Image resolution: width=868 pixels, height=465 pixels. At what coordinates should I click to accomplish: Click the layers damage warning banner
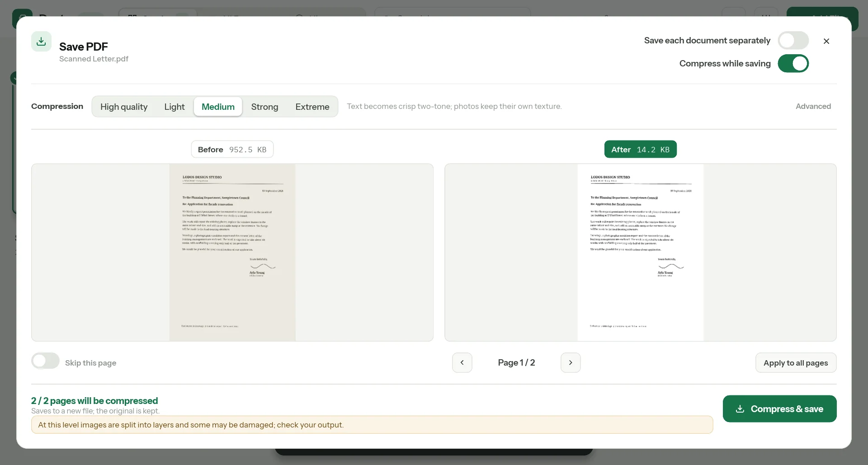pos(372,425)
